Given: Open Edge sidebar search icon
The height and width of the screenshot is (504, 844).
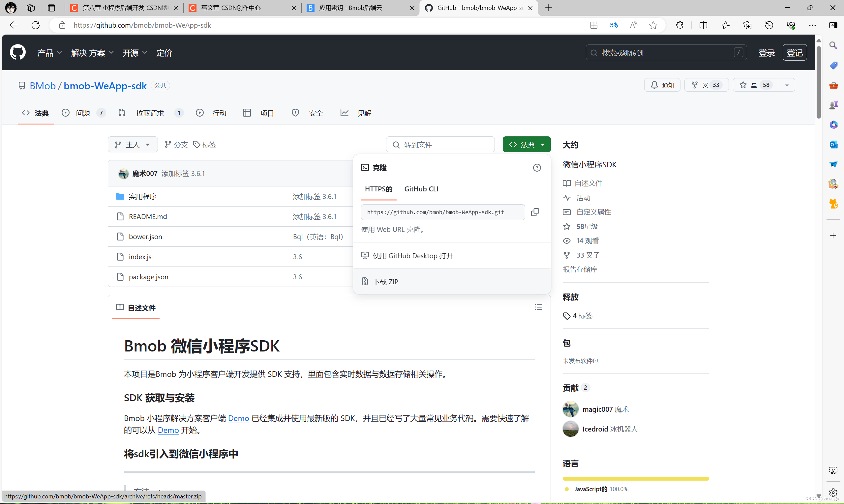Looking at the screenshot, I should 833,45.
